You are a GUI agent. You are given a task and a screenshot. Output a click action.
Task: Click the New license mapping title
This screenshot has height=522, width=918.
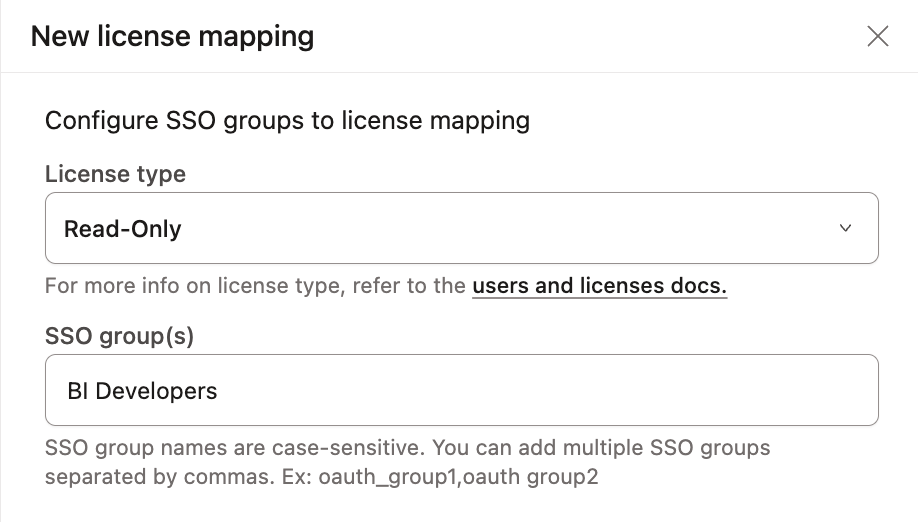point(172,37)
